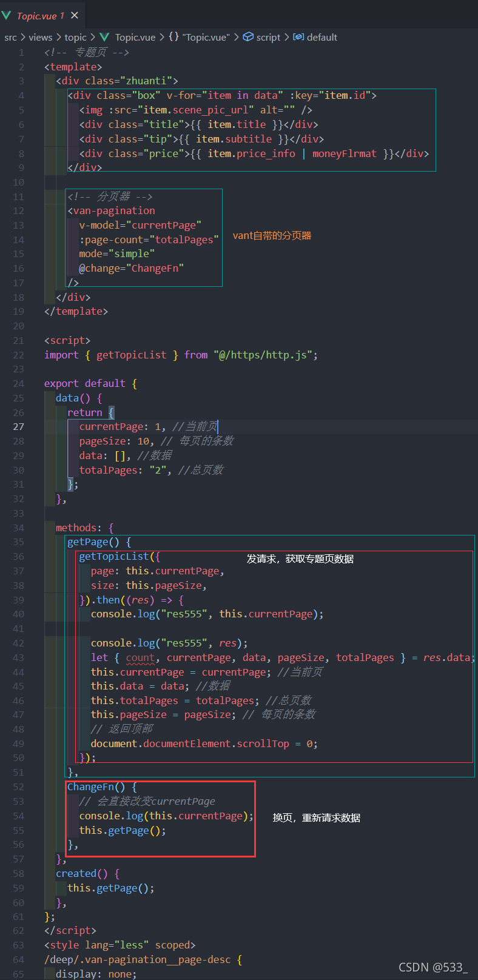
Task: Open the default breadcrumb segment
Action: (322, 38)
